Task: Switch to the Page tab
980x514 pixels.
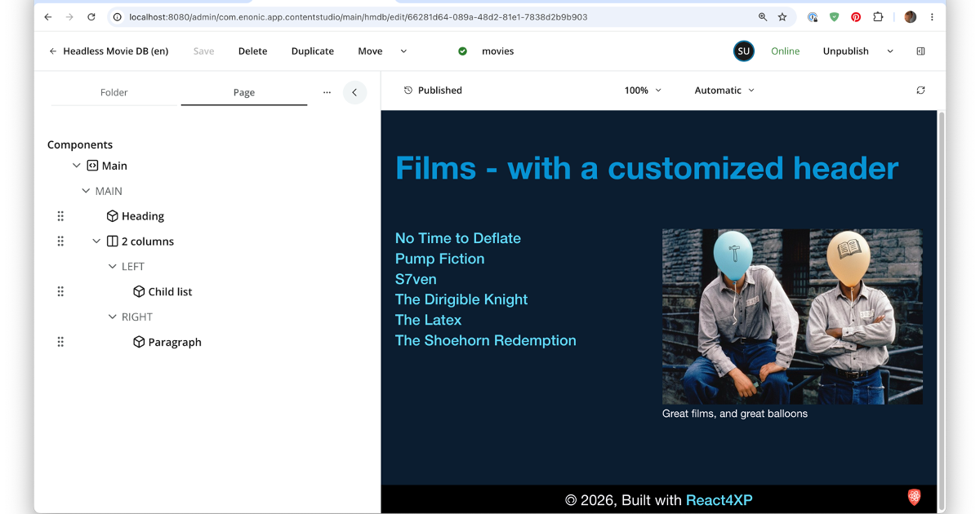Action: [x=244, y=92]
